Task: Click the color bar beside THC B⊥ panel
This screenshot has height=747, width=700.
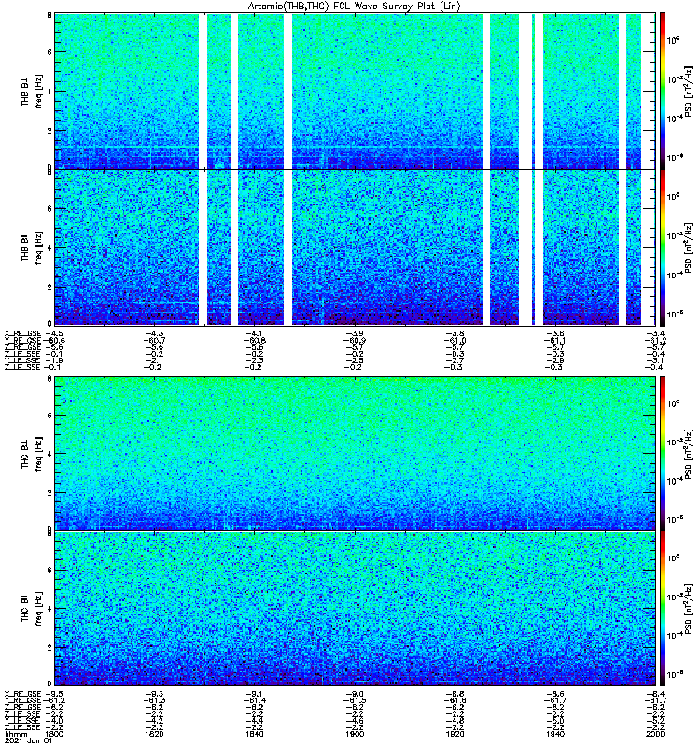Action: (x=663, y=454)
